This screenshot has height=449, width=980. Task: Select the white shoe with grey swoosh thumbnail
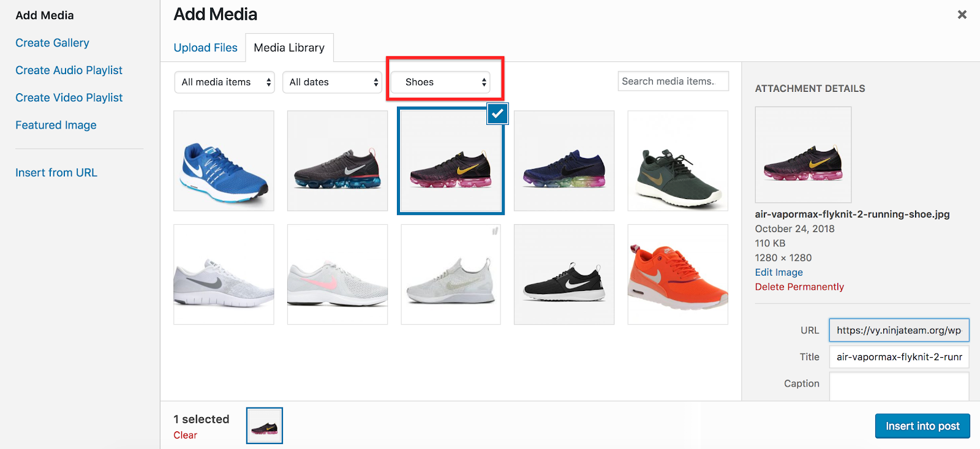click(x=224, y=274)
